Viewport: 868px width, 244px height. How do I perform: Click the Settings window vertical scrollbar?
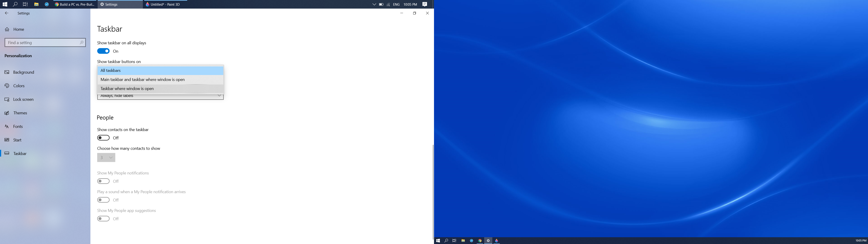pos(433,192)
